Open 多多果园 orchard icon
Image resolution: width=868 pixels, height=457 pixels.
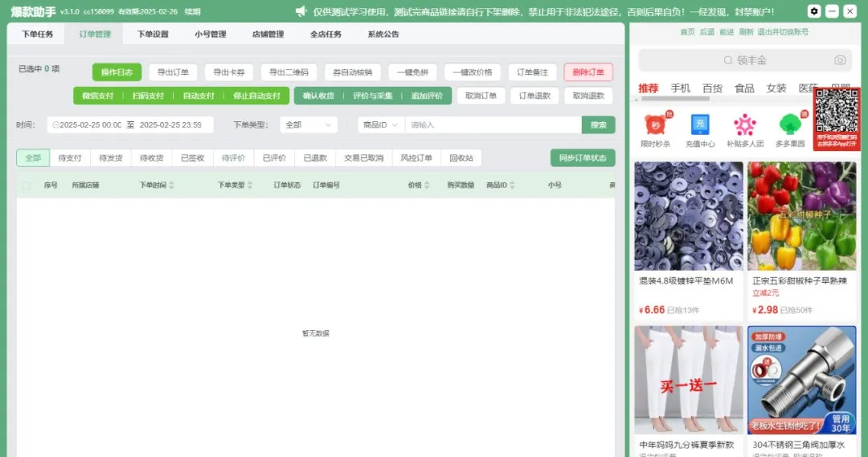coord(791,125)
